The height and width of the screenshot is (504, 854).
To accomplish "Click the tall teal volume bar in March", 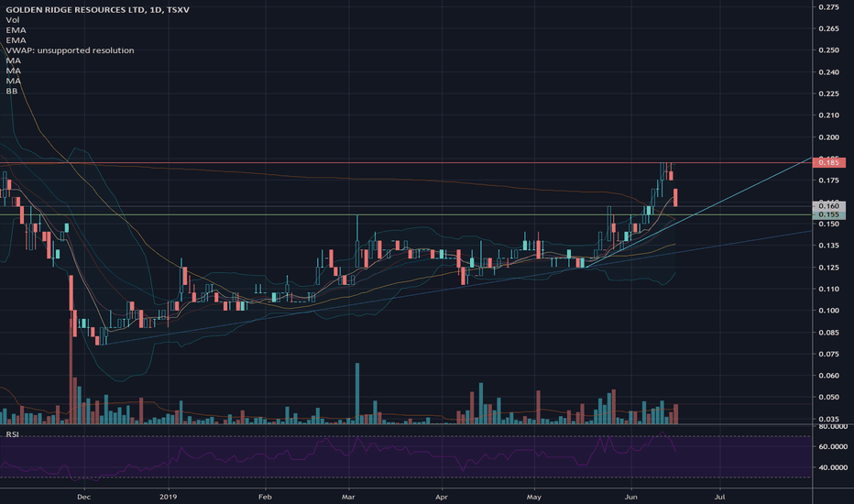I will coord(357,393).
